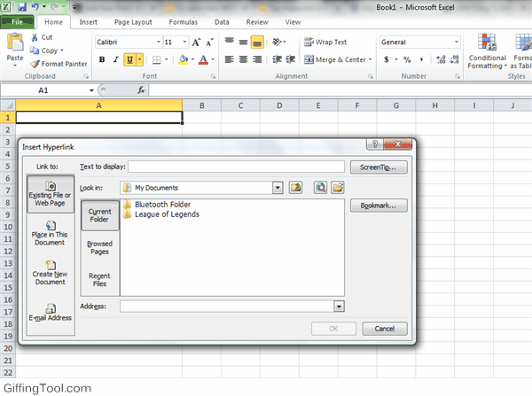Select the League of Legends folder
Screen dimensions: 532x396
point(161,214)
